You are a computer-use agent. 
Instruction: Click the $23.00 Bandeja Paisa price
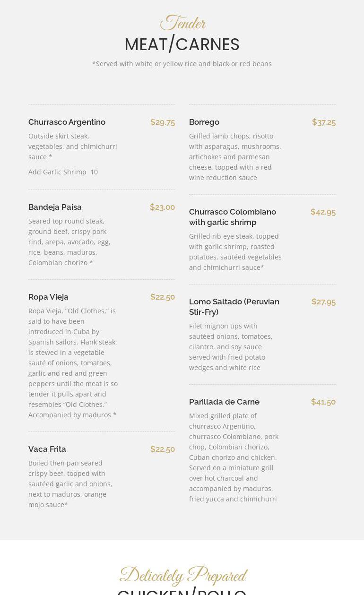point(162,207)
